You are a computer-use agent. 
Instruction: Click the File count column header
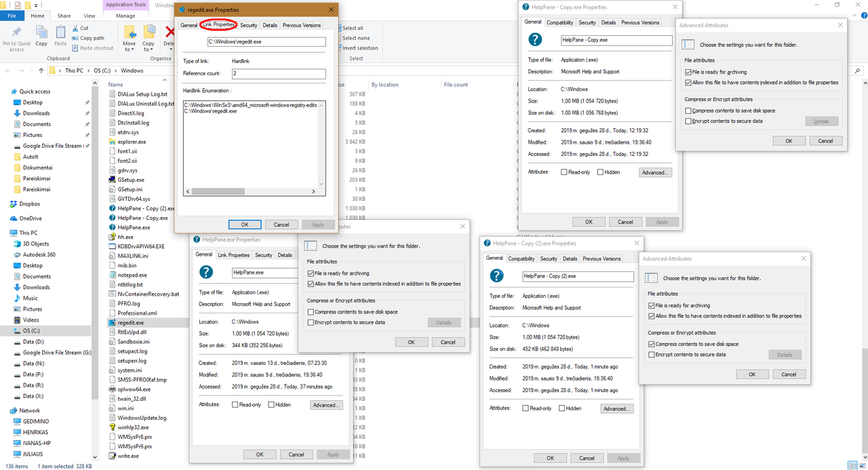coord(456,85)
